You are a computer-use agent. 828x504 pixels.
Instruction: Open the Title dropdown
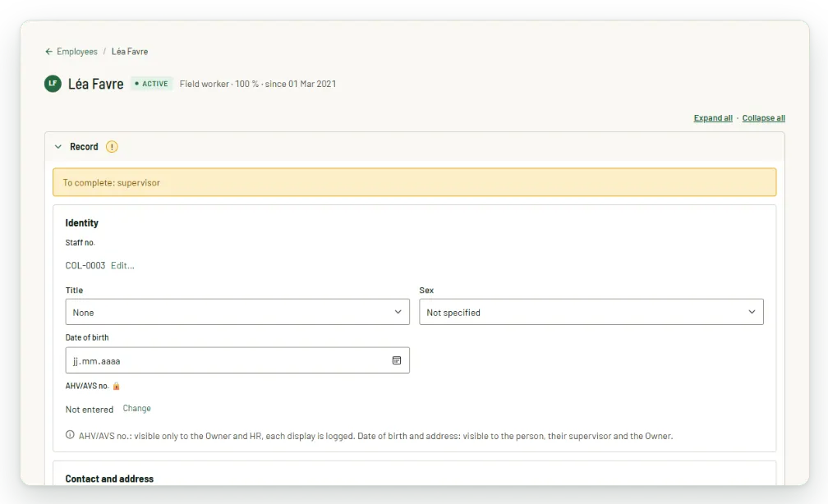coord(237,312)
